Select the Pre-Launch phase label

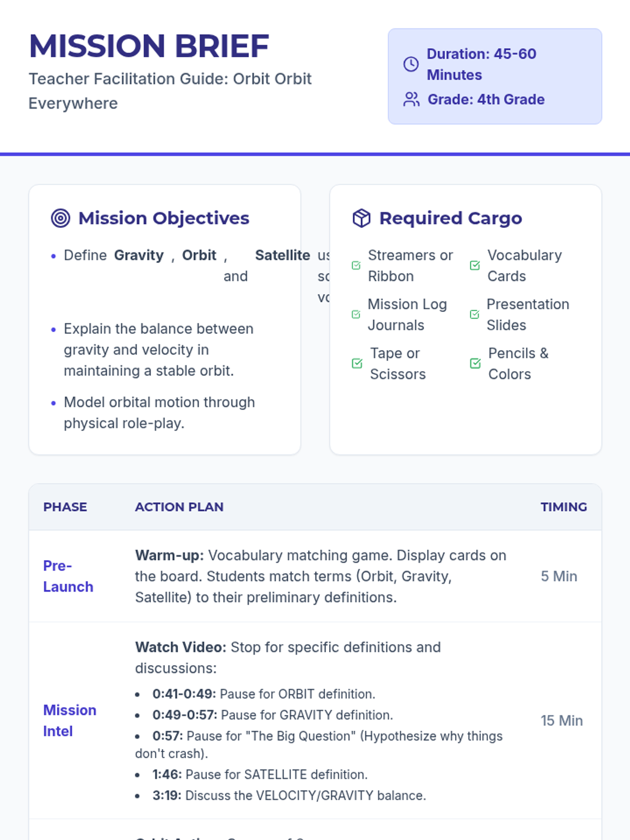(x=68, y=576)
